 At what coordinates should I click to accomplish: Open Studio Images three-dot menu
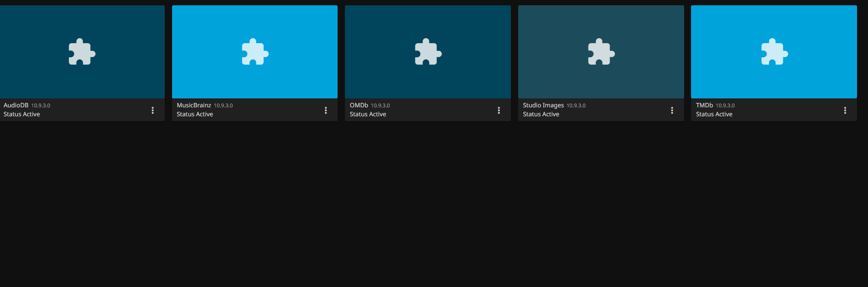coord(672,110)
